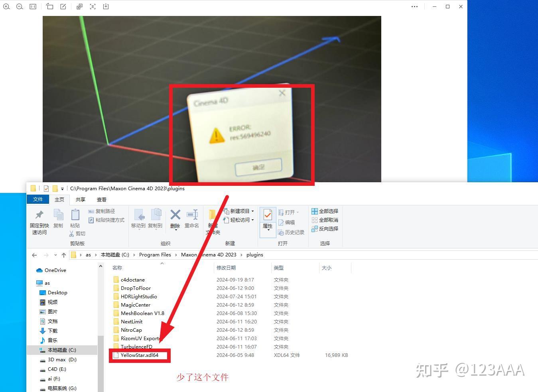Click Edit (编辑) in the Open group
The height and width of the screenshot is (392, 538).
point(286,223)
